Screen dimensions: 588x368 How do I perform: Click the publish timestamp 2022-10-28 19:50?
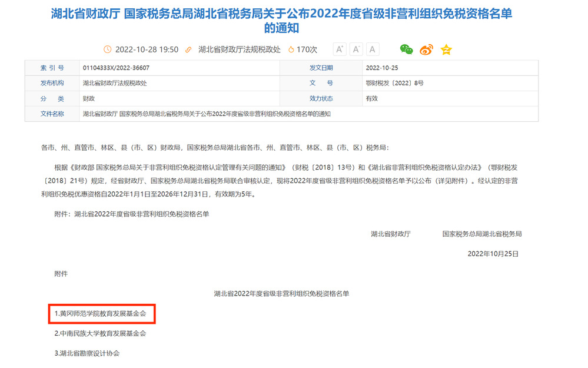click(147, 49)
